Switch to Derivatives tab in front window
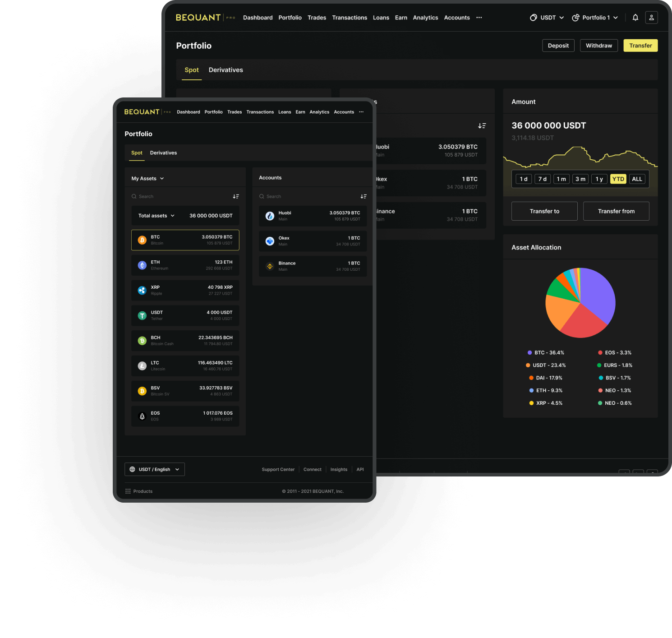Screen dimensions: 672x638 pyautogui.click(x=163, y=153)
